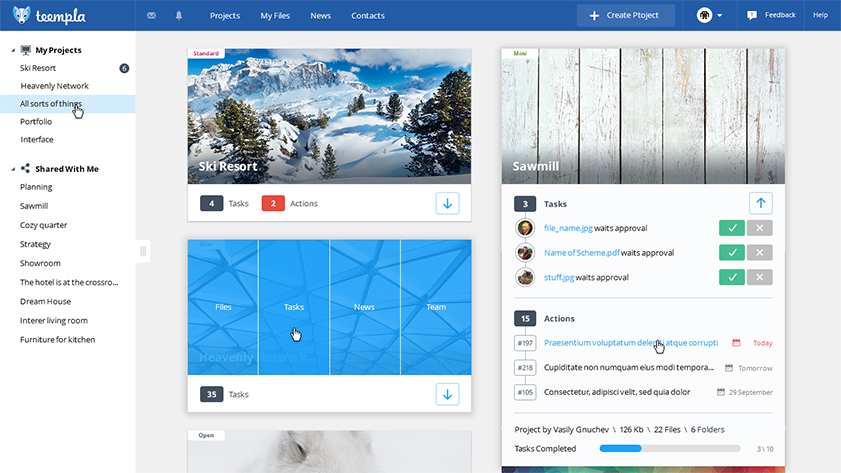Screen dimensions: 841x473
Task: Click the #197 action number badge
Action: (525, 343)
